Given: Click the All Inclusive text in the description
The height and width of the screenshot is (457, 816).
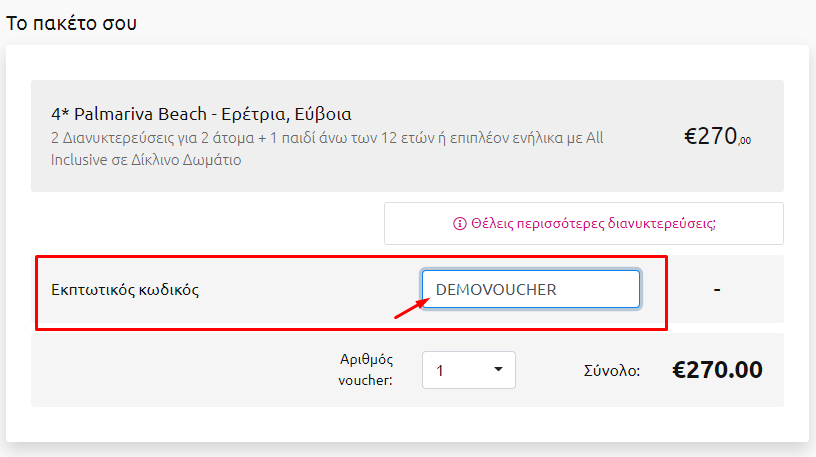Looking at the screenshot, I should (x=327, y=149).
